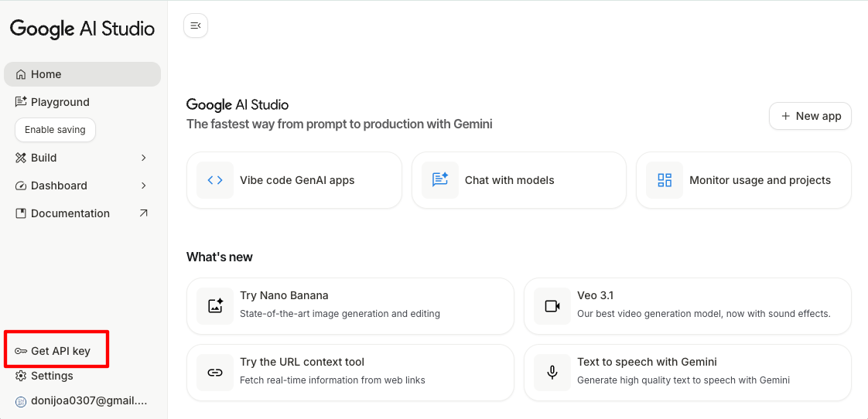Click the video camera icon on Veo 3.1
The image size is (868, 419).
(552, 306)
